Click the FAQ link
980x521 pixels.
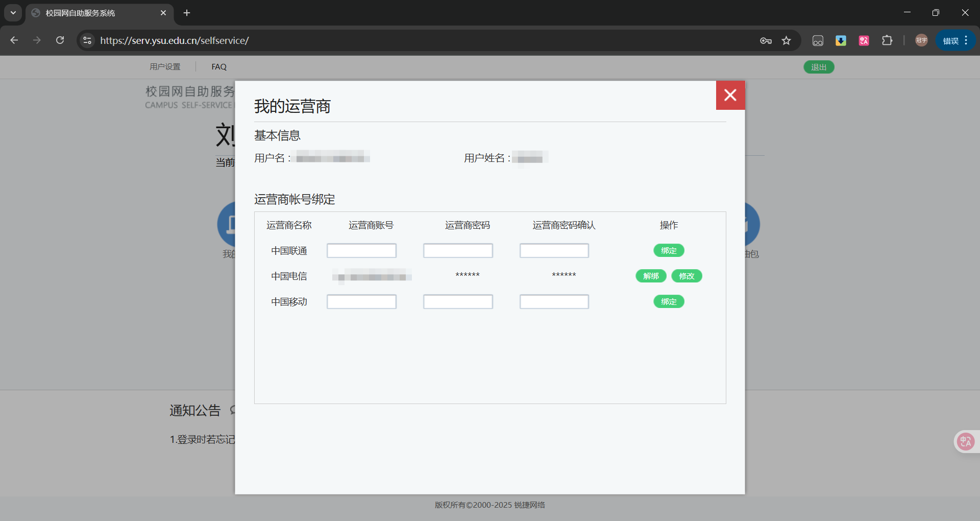[218, 66]
